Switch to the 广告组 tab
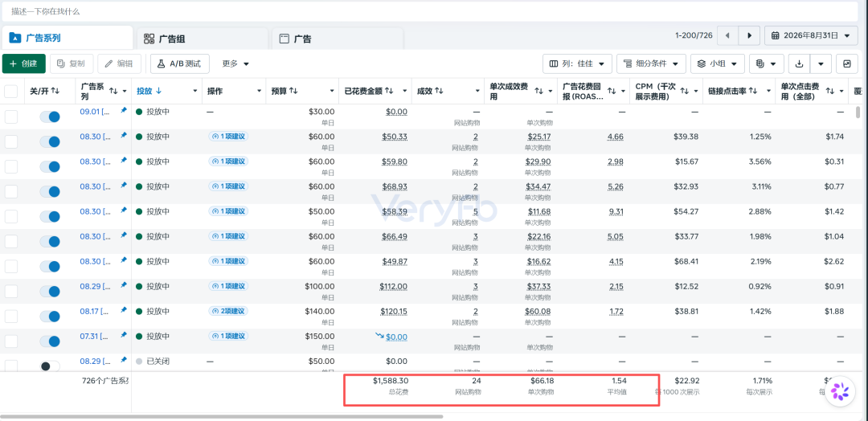The height and width of the screenshot is (421, 868). 203,39
